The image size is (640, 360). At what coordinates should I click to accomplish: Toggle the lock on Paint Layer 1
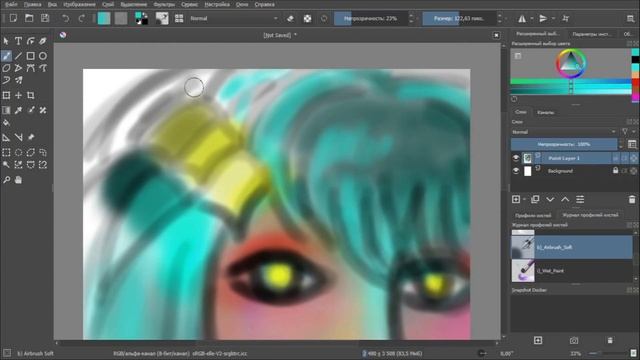(x=616, y=158)
